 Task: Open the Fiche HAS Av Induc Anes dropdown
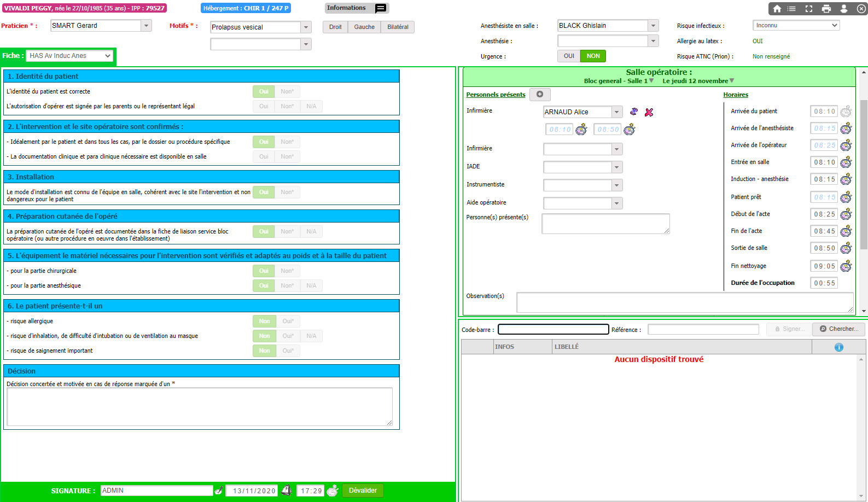(69, 56)
